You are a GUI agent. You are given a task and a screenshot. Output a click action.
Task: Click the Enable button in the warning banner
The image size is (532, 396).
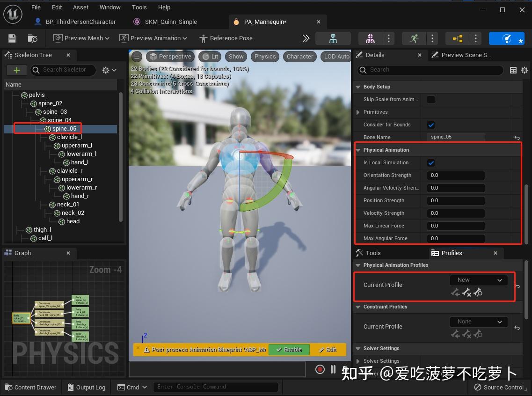(289, 349)
